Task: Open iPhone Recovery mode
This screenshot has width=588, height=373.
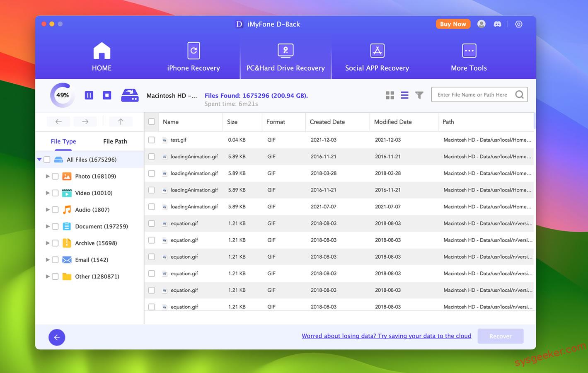Action: tap(194, 57)
